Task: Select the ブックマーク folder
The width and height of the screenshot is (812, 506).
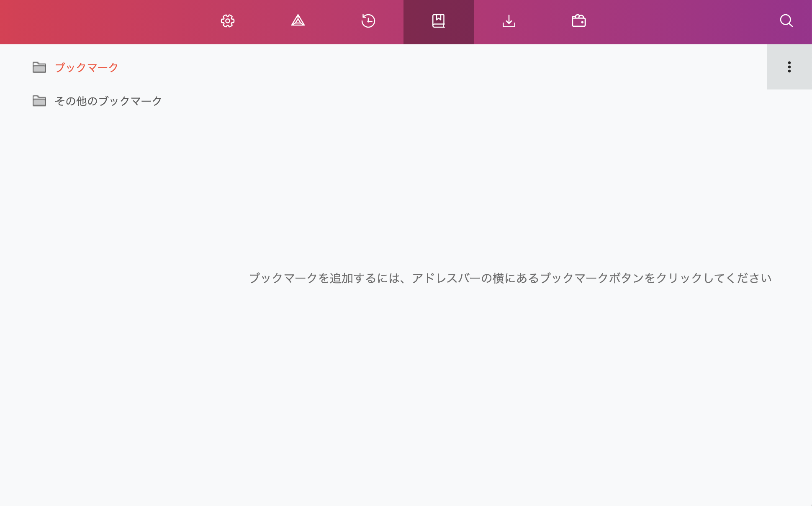Action: [x=87, y=67]
